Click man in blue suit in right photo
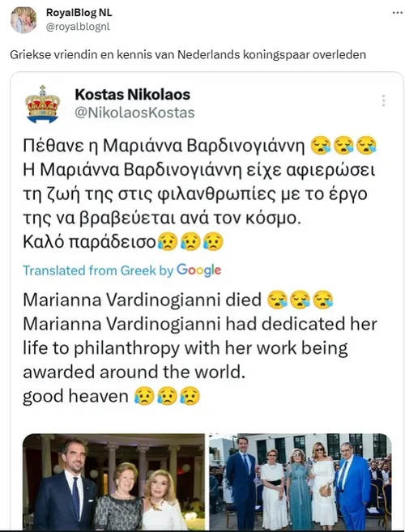 (352, 487)
